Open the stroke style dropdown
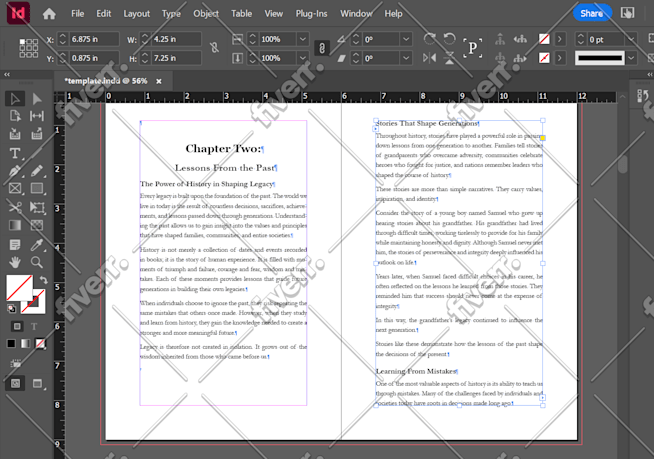Screen dimensions: 654x459 pos(631,58)
